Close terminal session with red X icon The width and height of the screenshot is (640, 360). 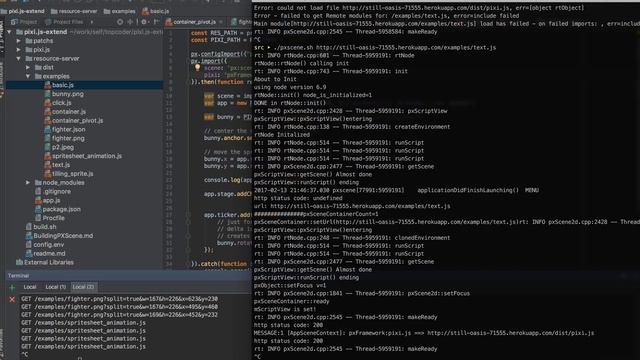[x=12, y=299]
